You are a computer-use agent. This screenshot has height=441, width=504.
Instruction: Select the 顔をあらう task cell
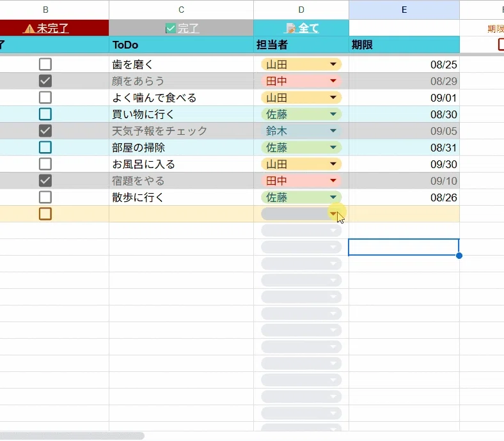pos(181,81)
